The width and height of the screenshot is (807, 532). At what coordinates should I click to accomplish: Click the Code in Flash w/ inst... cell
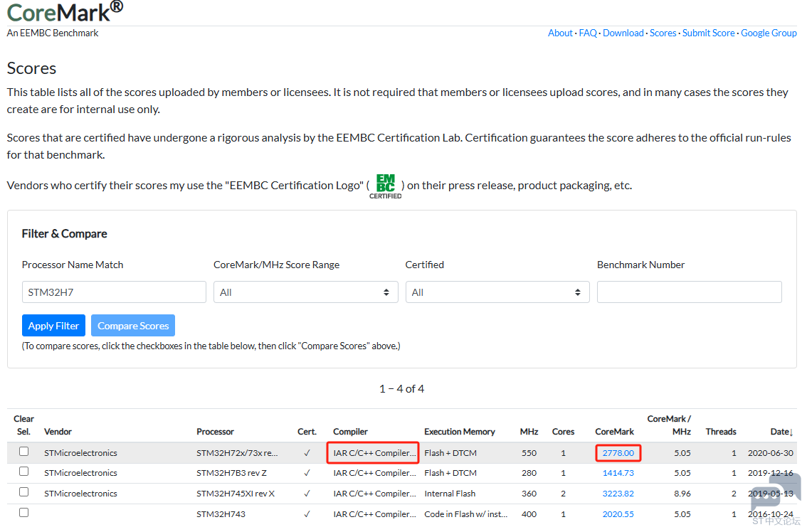(466, 514)
